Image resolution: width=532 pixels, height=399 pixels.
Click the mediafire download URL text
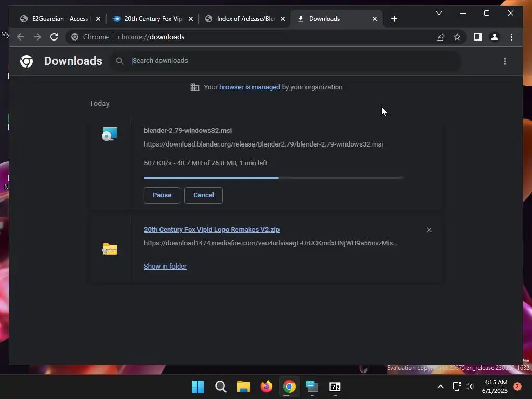[x=270, y=243]
